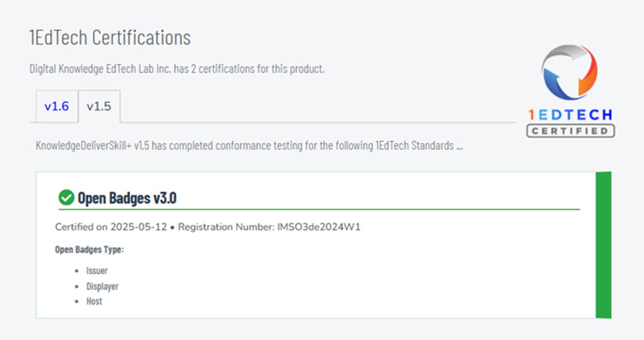Click the Issuer list item
This screenshot has width=644, height=340.
pos(97,271)
